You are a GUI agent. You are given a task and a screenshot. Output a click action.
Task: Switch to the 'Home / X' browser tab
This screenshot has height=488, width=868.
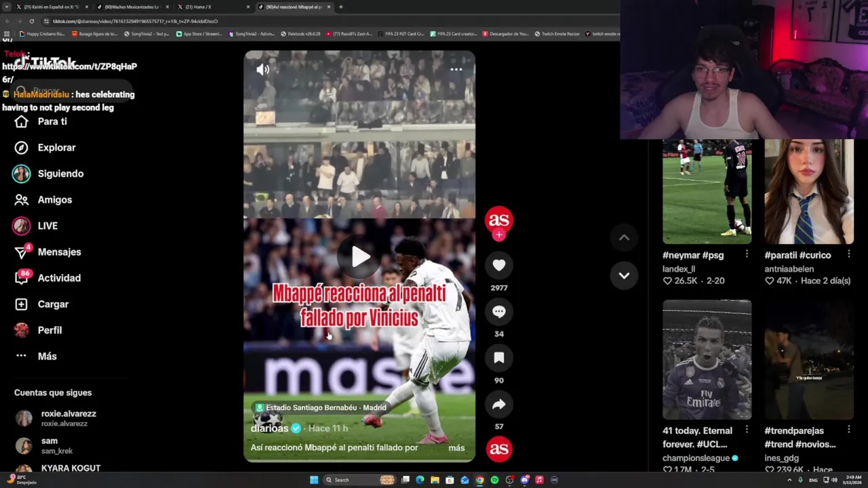[213, 7]
